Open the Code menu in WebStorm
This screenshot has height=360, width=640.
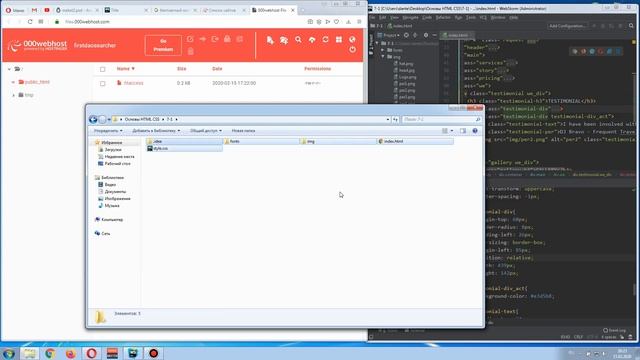tap(427, 18)
